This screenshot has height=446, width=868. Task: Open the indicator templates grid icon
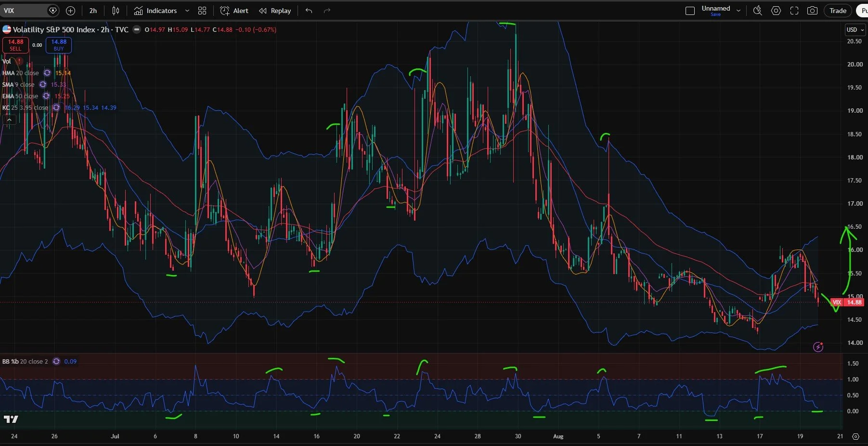[x=202, y=11]
